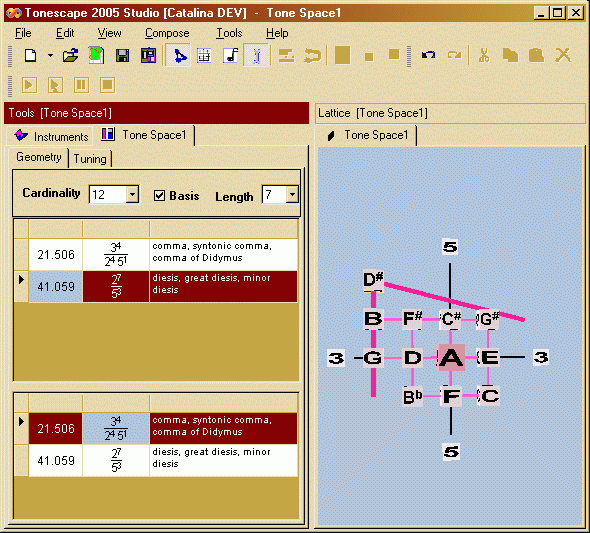Screen dimensions: 590x533
Task: Click the Cut scissors icon
Action: (x=484, y=55)
